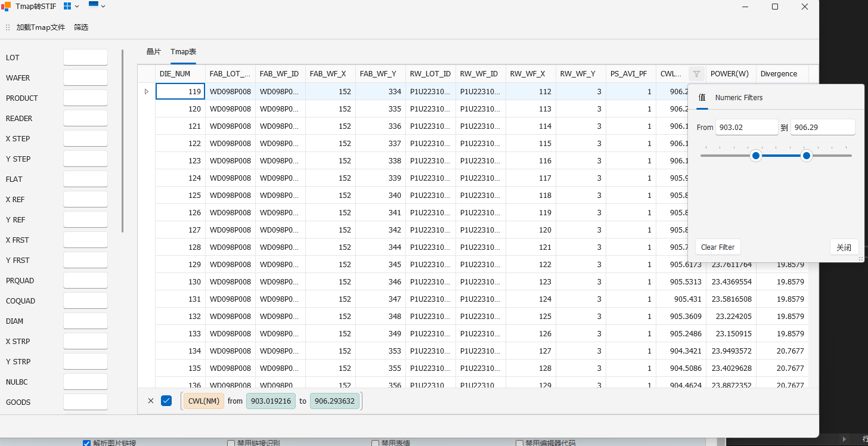Click CWL cell 905.5313

point(681,281)
